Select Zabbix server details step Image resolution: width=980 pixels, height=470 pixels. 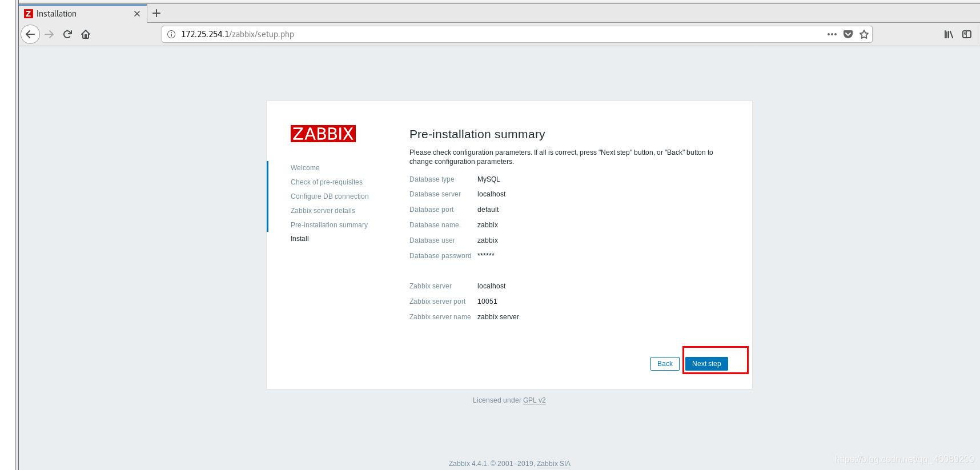coord(323,211)
